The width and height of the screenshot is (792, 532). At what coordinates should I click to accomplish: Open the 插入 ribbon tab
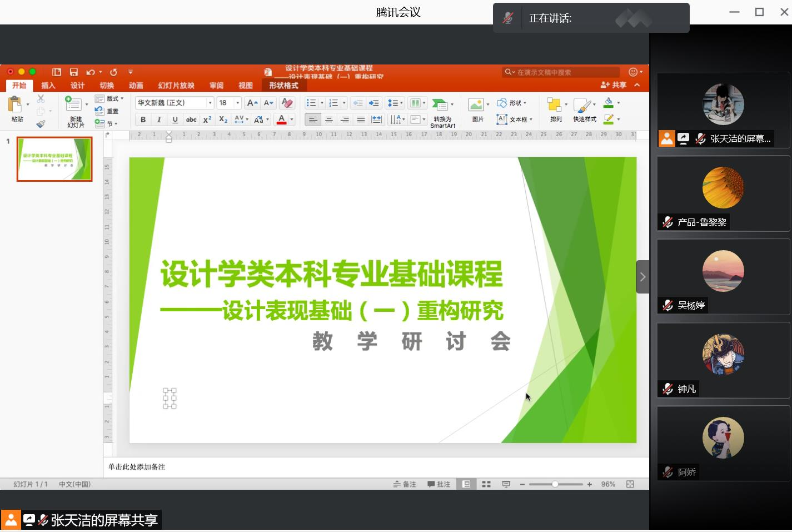pos(48,85)
